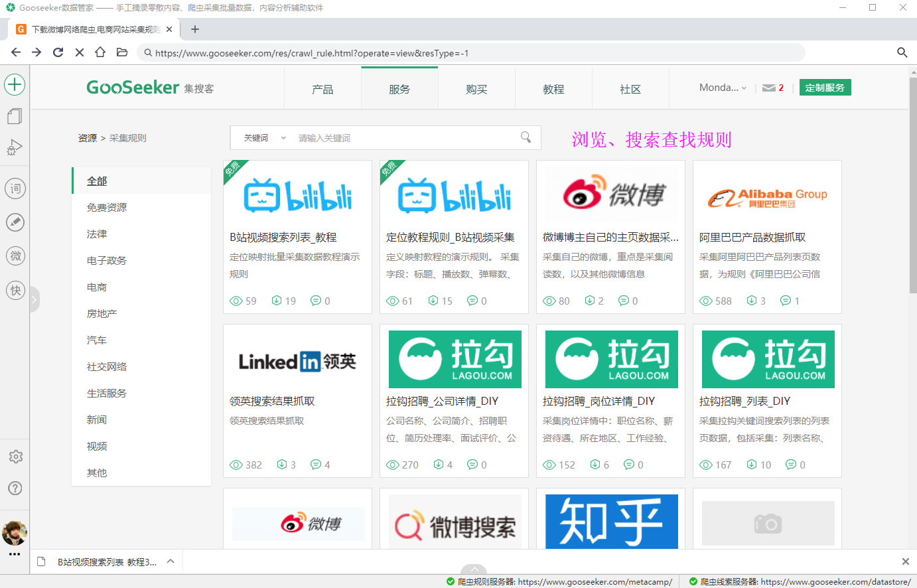This screenshot has width=917, height=588.
Task: Select the 社交网络 category
Action: [x=141, y=366]
